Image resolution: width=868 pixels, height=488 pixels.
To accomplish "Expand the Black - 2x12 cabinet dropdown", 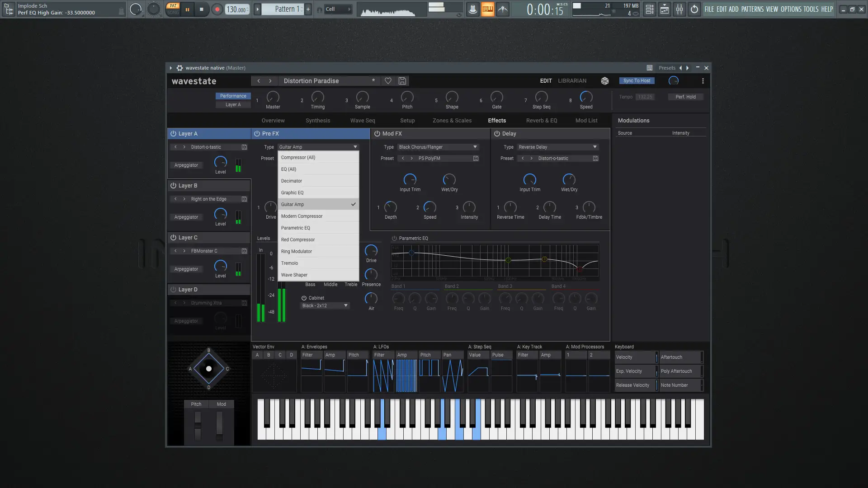I will click(325, 306).
